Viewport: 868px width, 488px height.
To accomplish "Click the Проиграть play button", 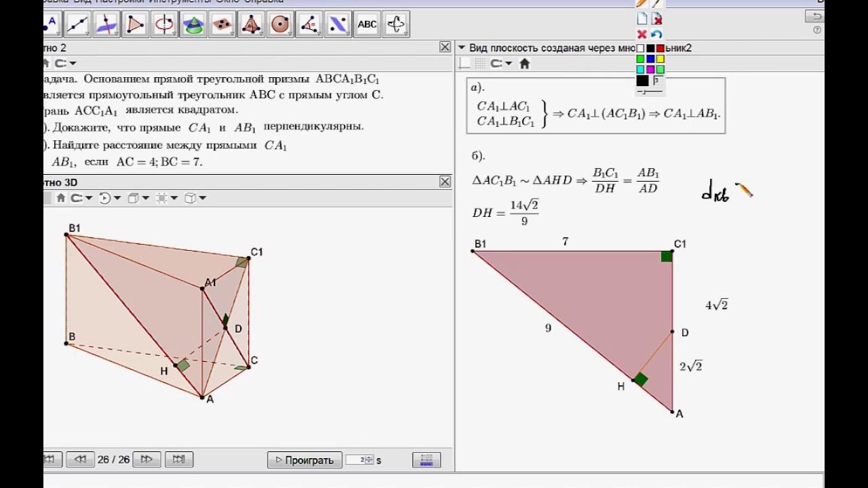I will click(x=304, y=460).
